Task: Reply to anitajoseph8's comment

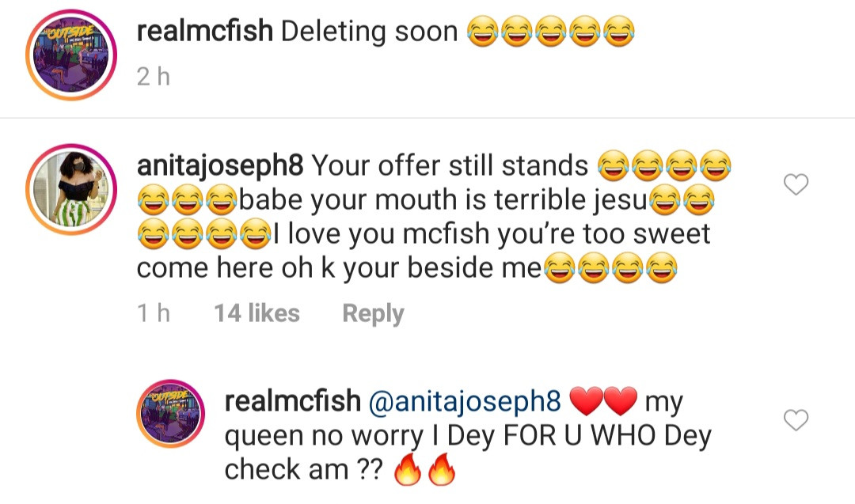Action: pyautogui.click(x=373, y=313)
